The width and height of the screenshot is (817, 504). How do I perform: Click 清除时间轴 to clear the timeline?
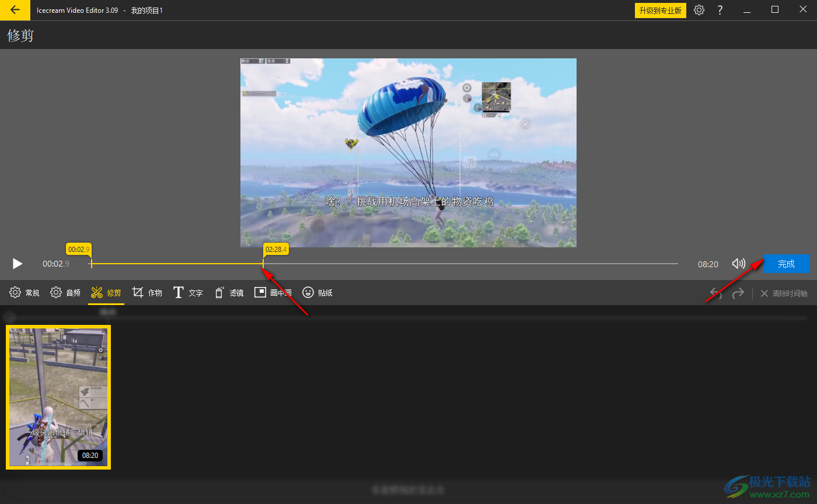pos(784,293)
